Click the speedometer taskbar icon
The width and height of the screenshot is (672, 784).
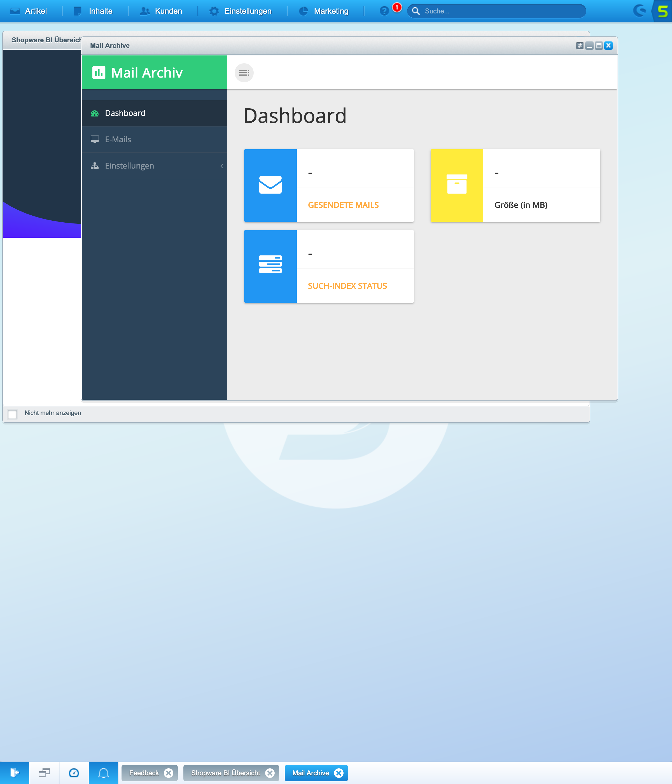(74, 773)
